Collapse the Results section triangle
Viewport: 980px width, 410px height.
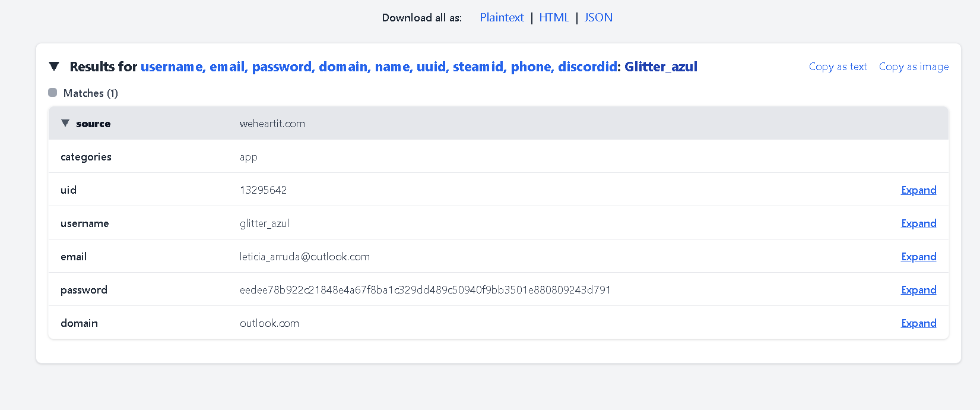[54, 67]
